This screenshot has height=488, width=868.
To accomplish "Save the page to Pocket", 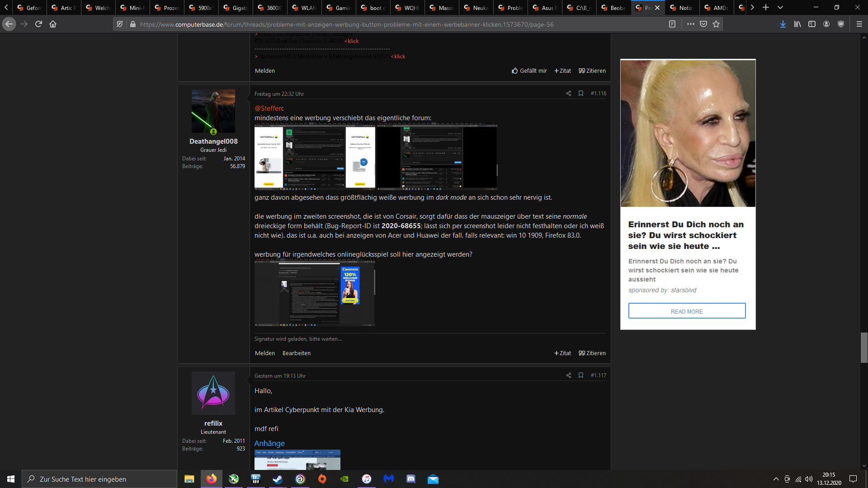I will 703,24.
